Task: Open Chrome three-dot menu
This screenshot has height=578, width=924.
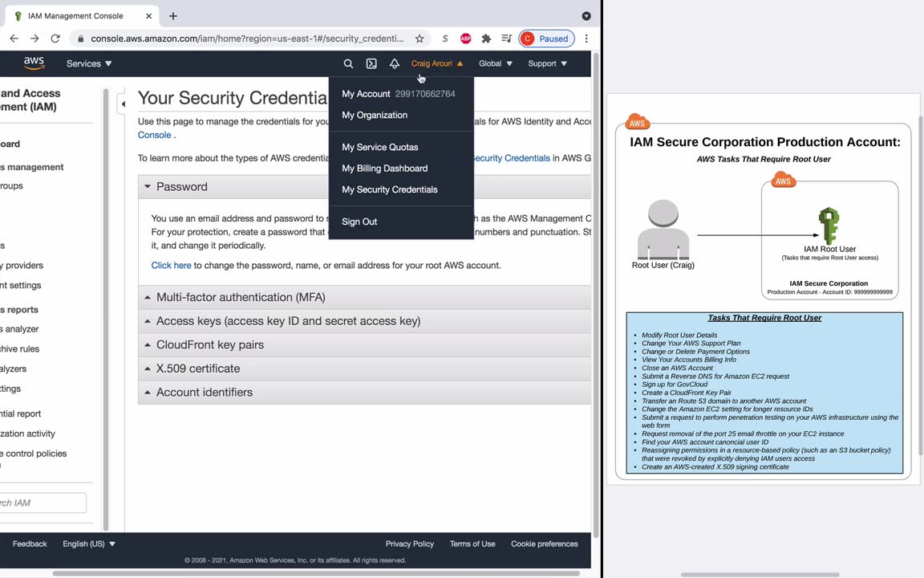Action: pos(586,39)
